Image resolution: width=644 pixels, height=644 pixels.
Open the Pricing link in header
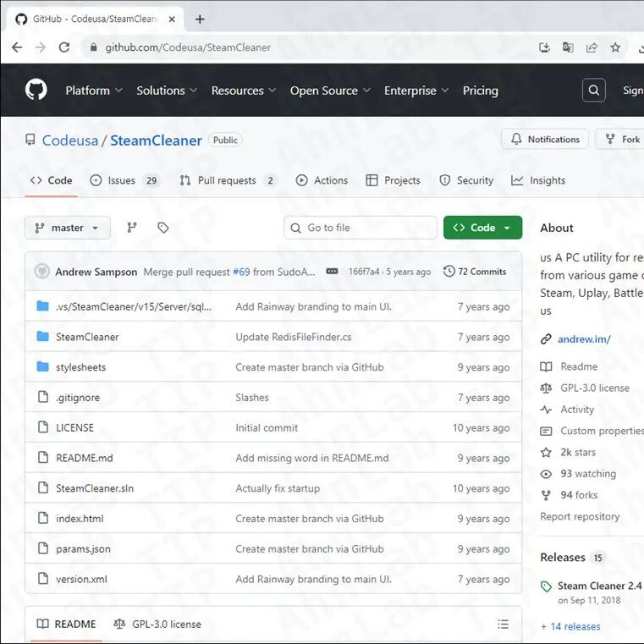[x=480, y=91]
